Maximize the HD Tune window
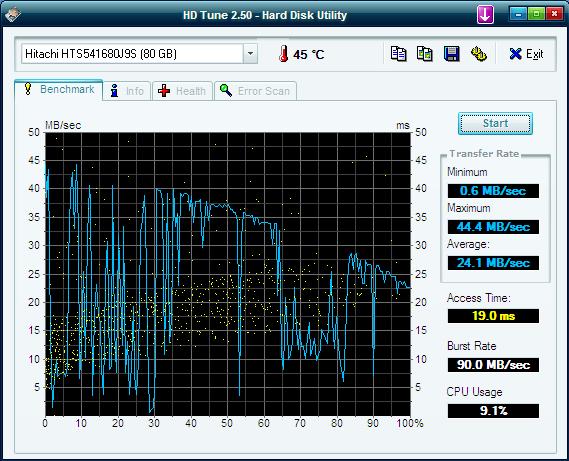Viewport: 569px width, 461px height. click(536, 14)
